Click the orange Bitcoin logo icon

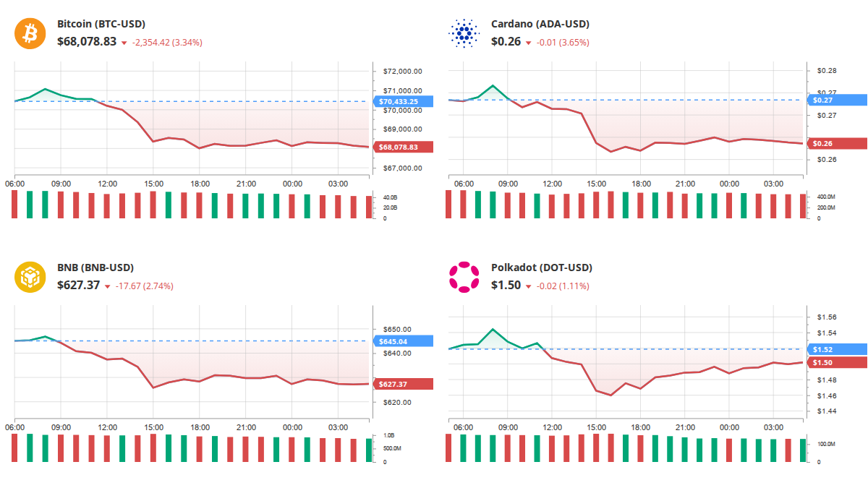pyautogui.click(x=30, y=33)
